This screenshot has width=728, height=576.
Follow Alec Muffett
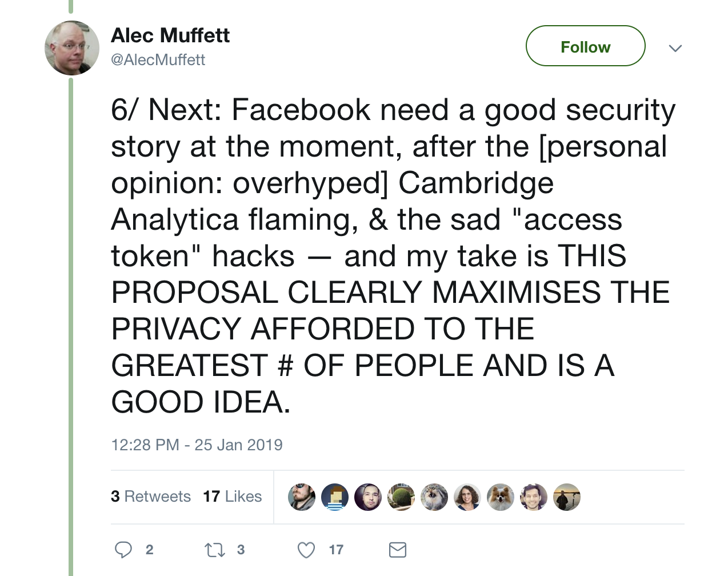[585, 46]
